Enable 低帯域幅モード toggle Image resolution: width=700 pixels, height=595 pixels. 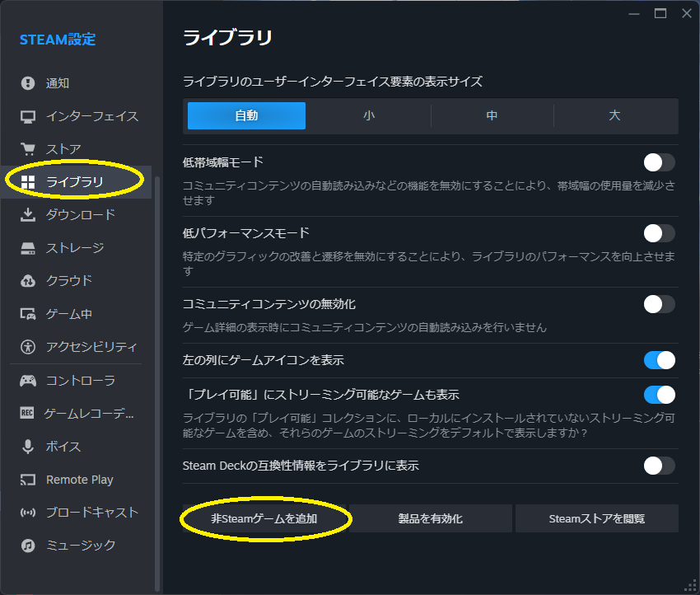coord(659,162)
